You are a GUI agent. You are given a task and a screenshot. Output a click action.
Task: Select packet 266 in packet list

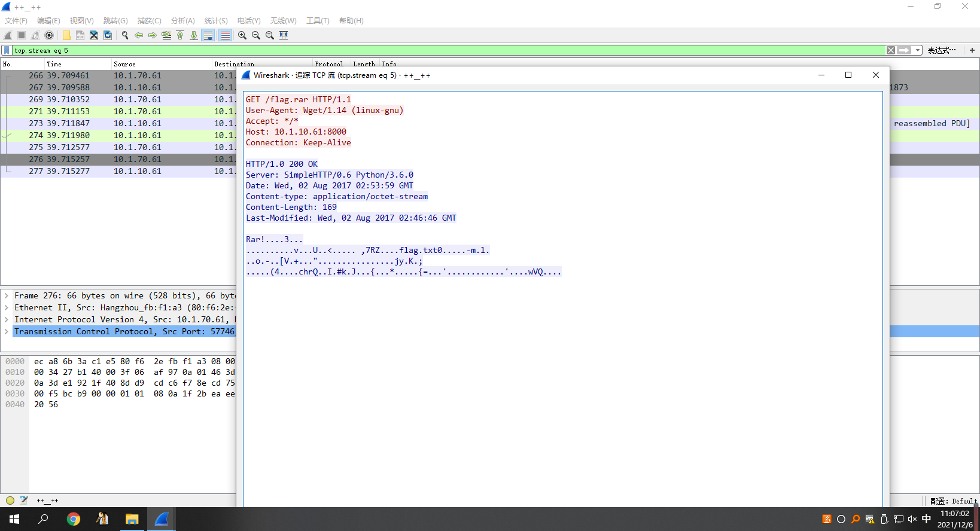[x=118, y=75]
